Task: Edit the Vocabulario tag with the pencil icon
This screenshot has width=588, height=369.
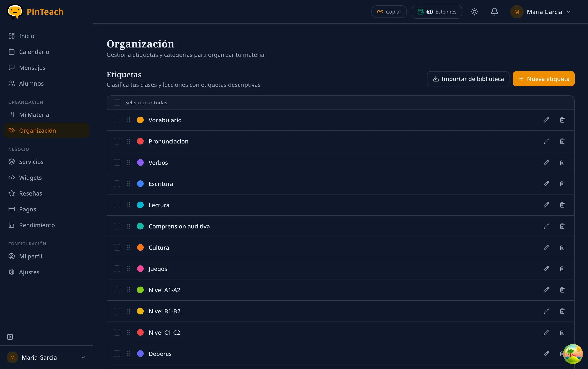Action: click(x=546, y=120)
